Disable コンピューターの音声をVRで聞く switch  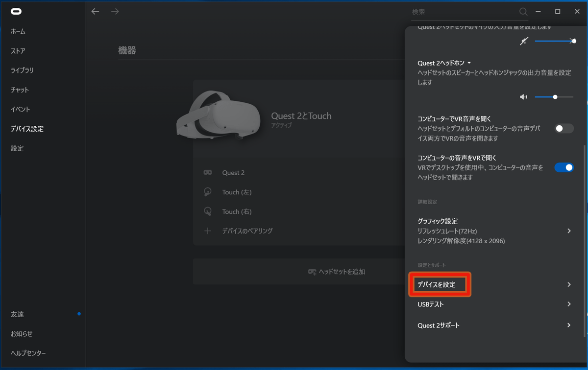click(564, 167)
